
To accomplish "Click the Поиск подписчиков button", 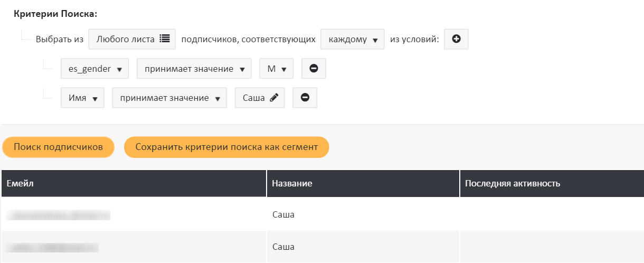I will coord(58,147).
